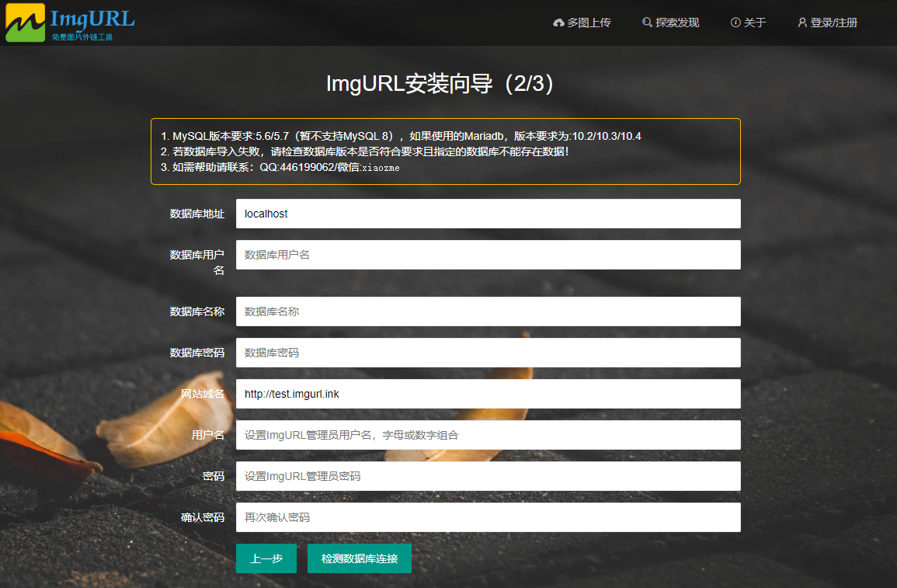Click the ImgURL安装向导 (2/3) heading
897x588 pixels.
click(x=440, y=84)
